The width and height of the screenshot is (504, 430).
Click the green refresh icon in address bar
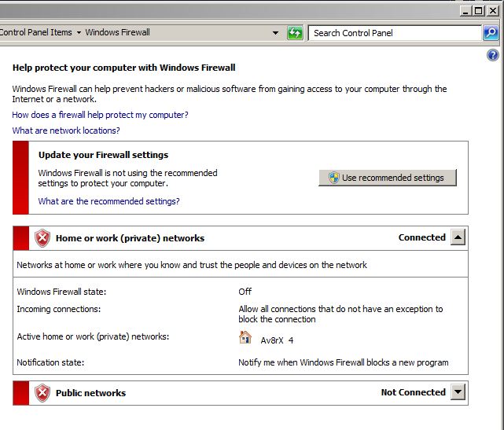click(295, 33)
